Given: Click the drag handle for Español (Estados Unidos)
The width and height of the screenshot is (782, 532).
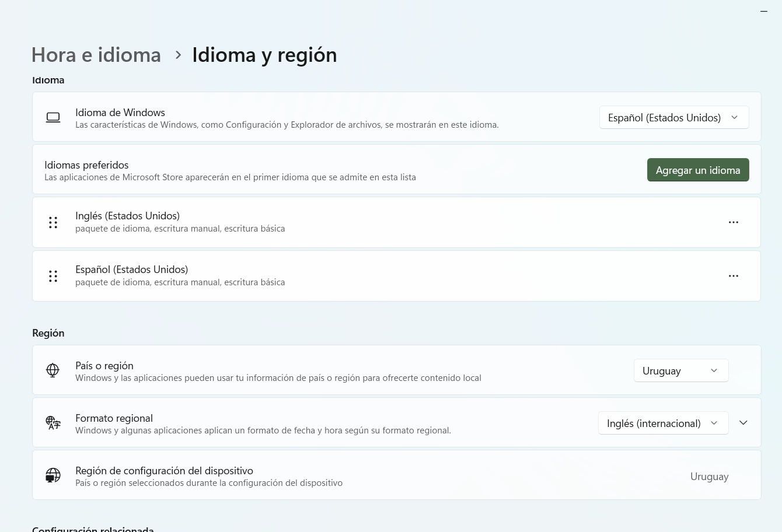Looking at the screenshot, I should click(53, 276).
